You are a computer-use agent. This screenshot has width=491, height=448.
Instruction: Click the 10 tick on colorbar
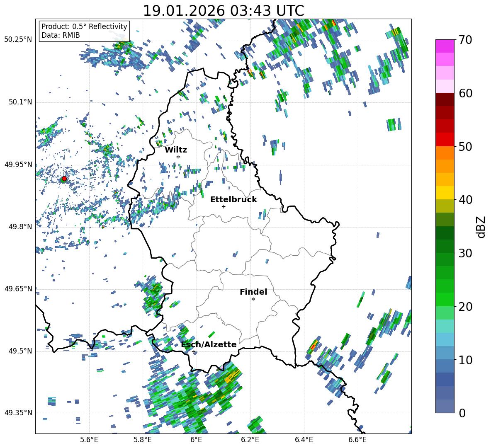465,360
